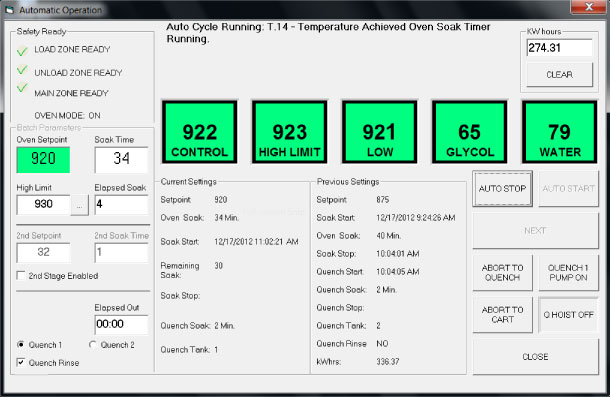Select the Quench 2 radio button
Screen dimensions: 610x397
click(93, 344)
